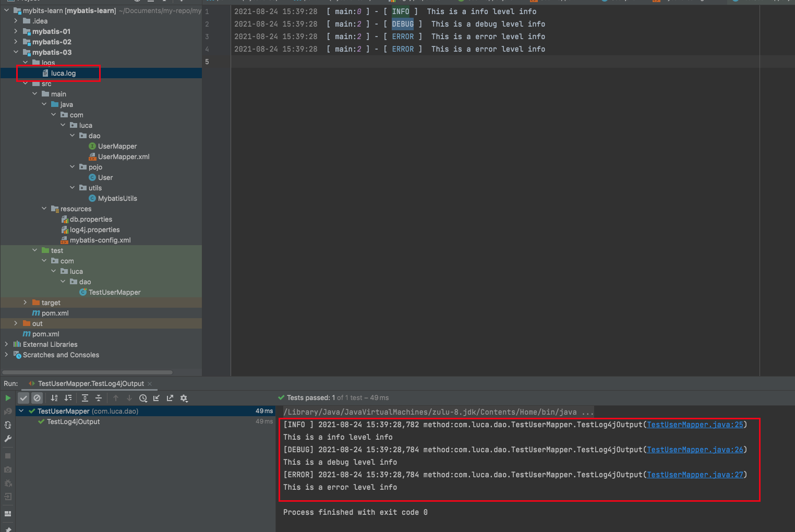Screen dimensions: 795x532
Task: Import test results icon
Action: point(156,398)
